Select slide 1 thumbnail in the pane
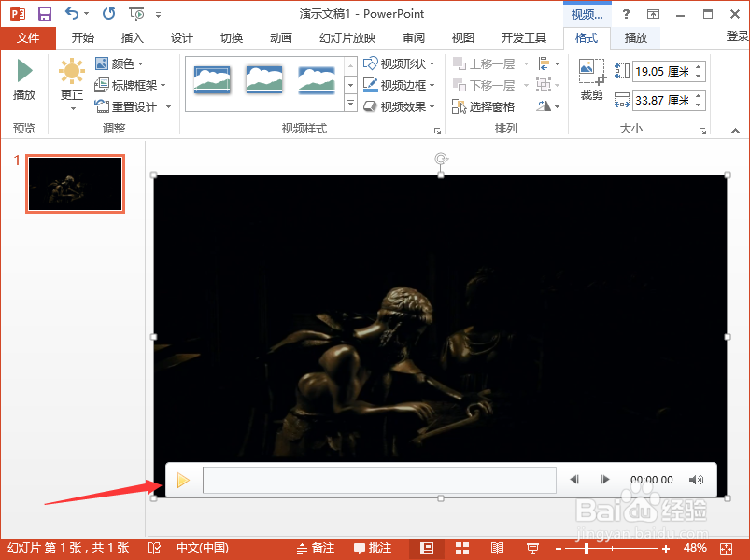 75,183
